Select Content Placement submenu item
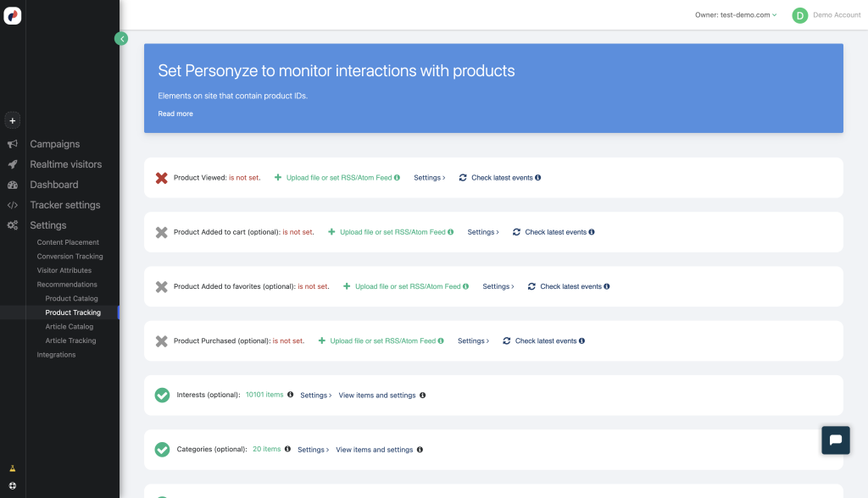The width and height of the screenshot is (868, 498). pyautogui.click(x=68, y=242)
